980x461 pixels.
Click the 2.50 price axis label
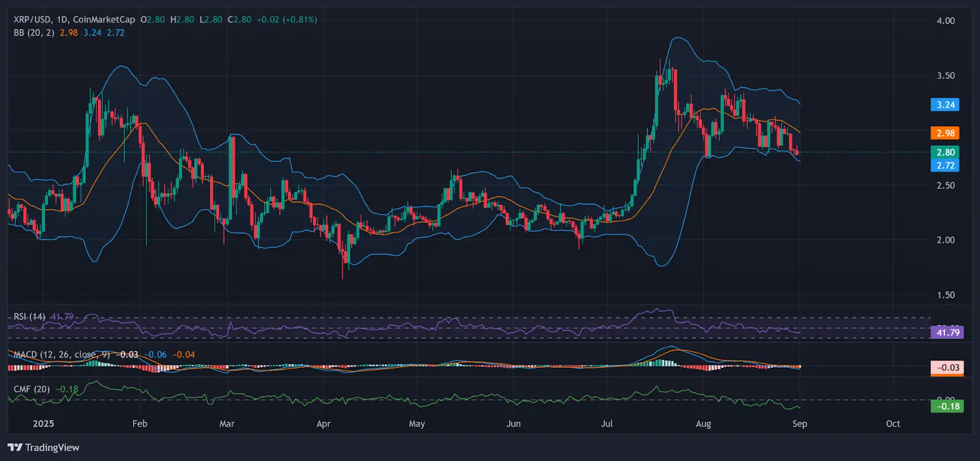pos(946,185)
